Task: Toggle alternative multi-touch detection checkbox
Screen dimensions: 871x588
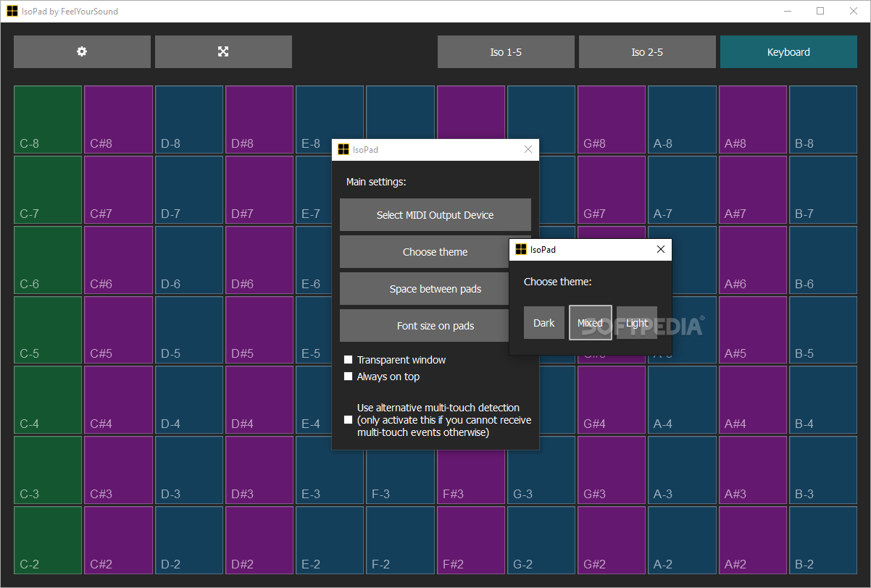Action: click(x=349, y=420)
